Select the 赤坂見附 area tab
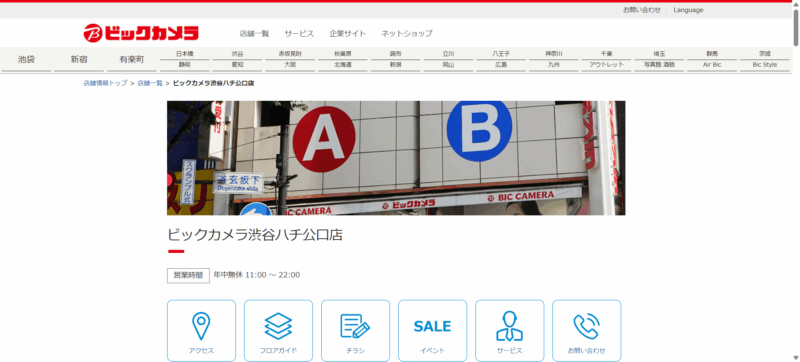Image resolution: width=800 pixels, height=362 pixels. 290,54
